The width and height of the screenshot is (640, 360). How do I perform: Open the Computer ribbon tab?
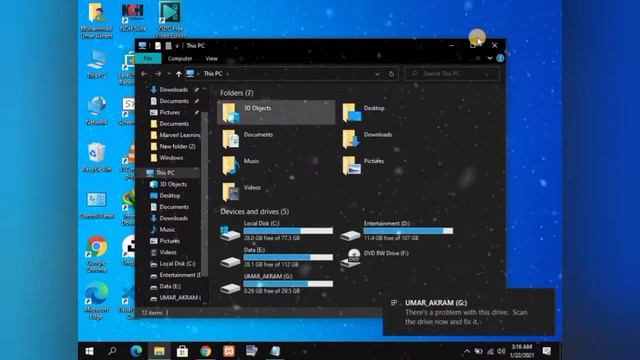click(180, 58)
